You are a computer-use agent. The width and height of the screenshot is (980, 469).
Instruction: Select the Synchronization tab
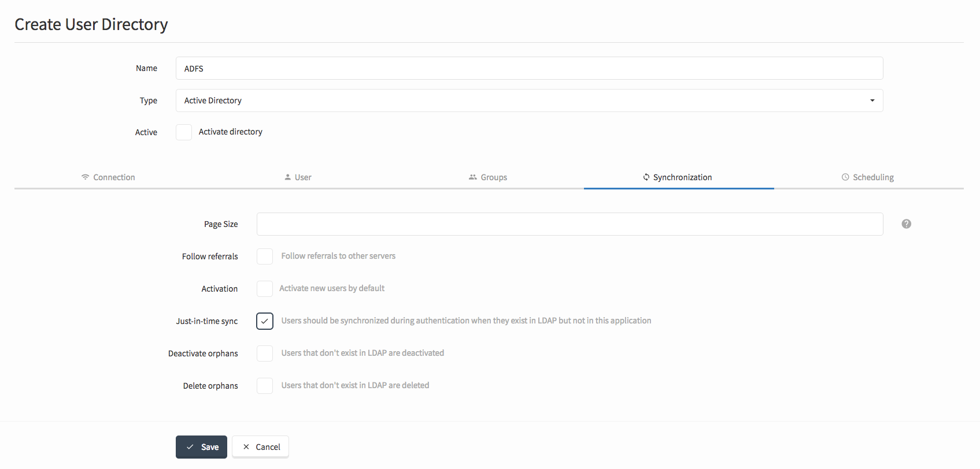pos(678,177)
